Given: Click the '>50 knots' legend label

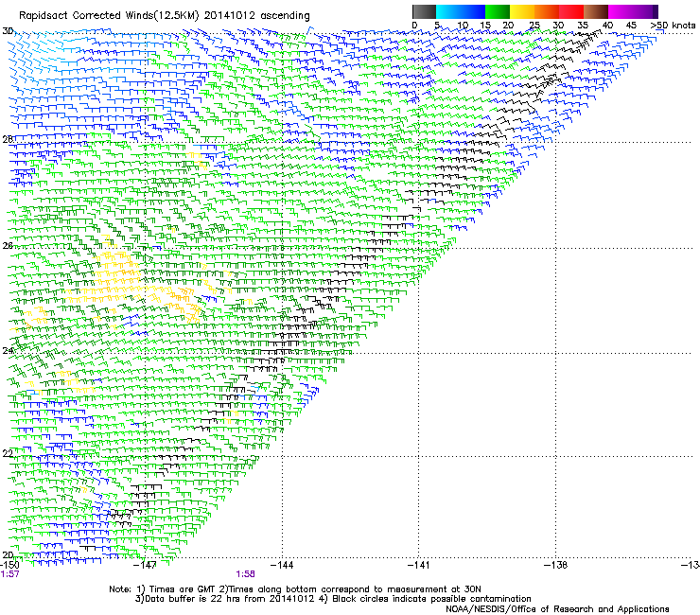Looking at the screenshot, I should coord(673,26).
